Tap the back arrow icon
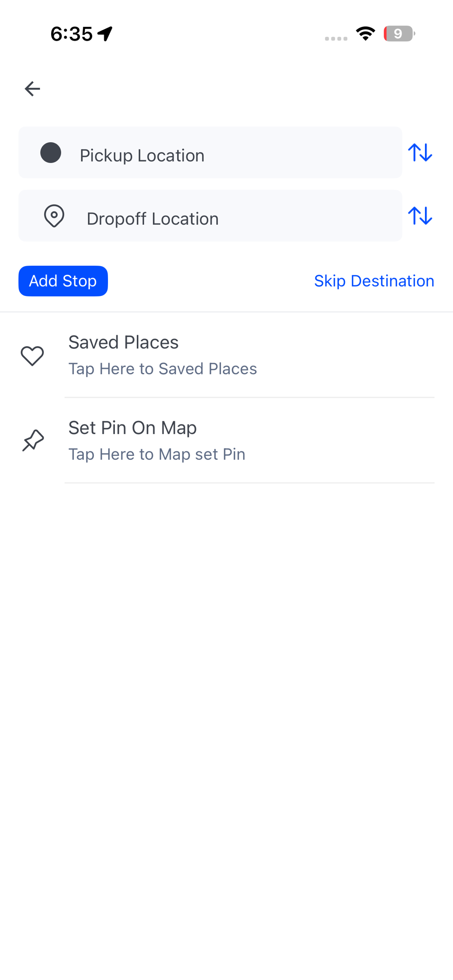This screenshot has height=980, width=453. point(32,89)
